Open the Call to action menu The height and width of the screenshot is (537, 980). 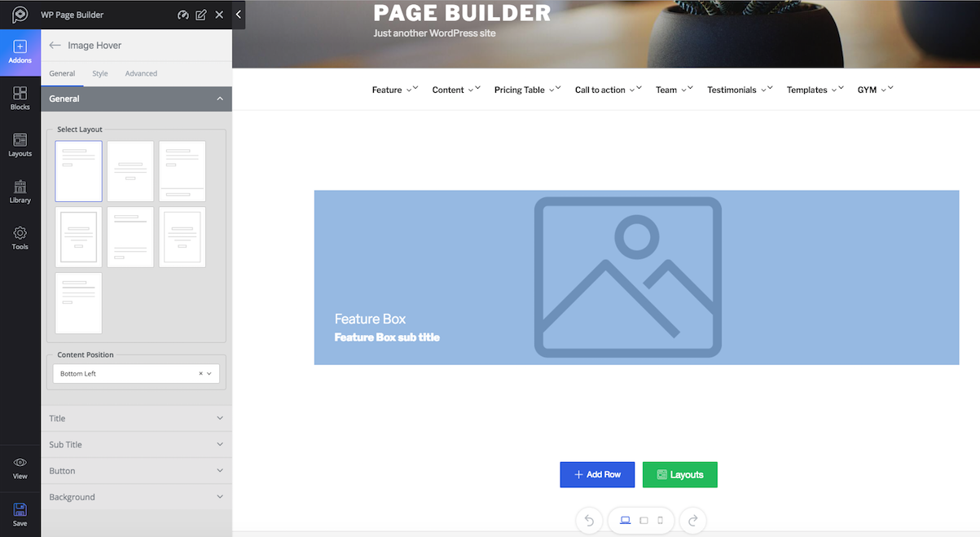pos(609,90)
